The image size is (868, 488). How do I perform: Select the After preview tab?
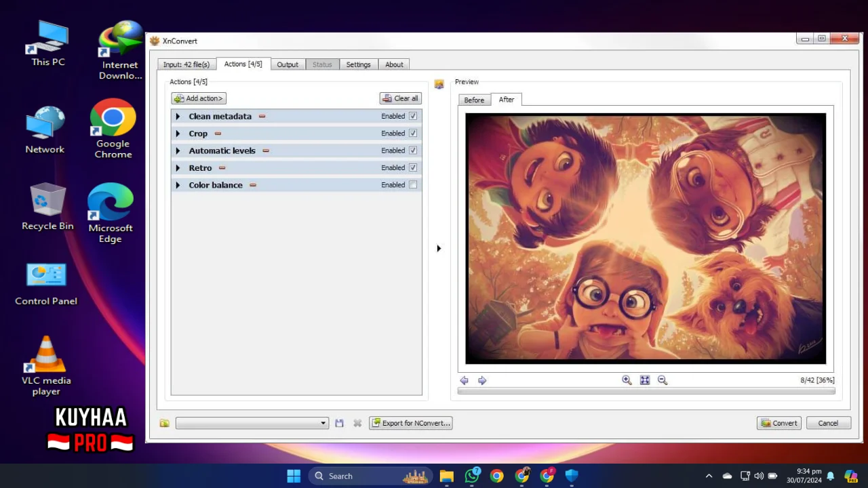point(507,99)
